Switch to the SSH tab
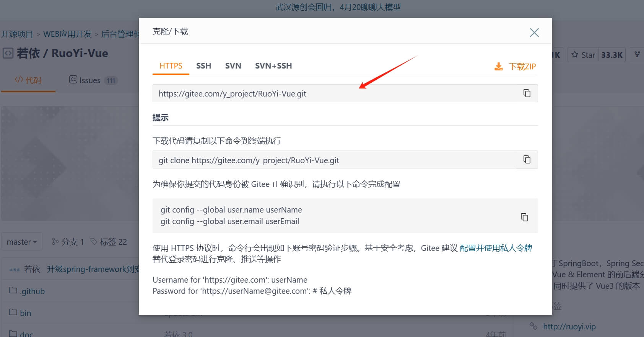This screenshot has width=644, height=337. pyautogui.click(x=203, y=66)
